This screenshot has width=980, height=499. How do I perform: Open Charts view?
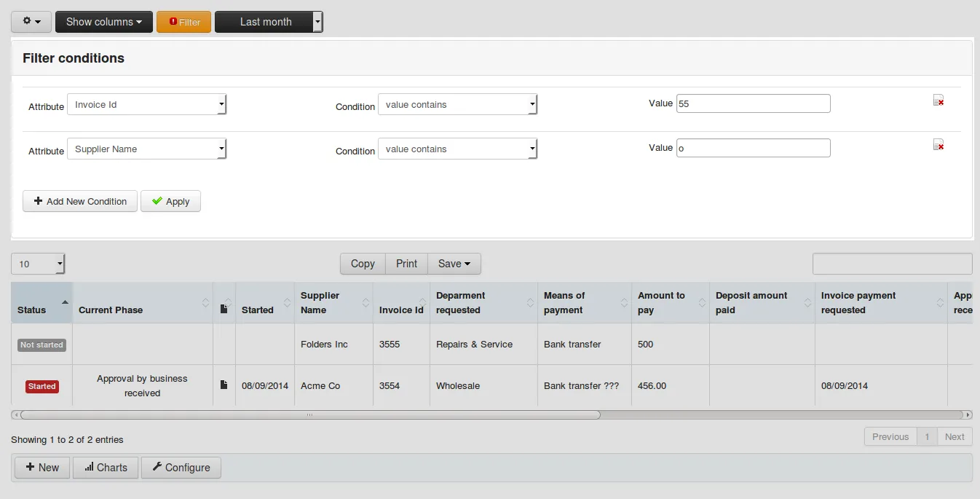point(106,468)
